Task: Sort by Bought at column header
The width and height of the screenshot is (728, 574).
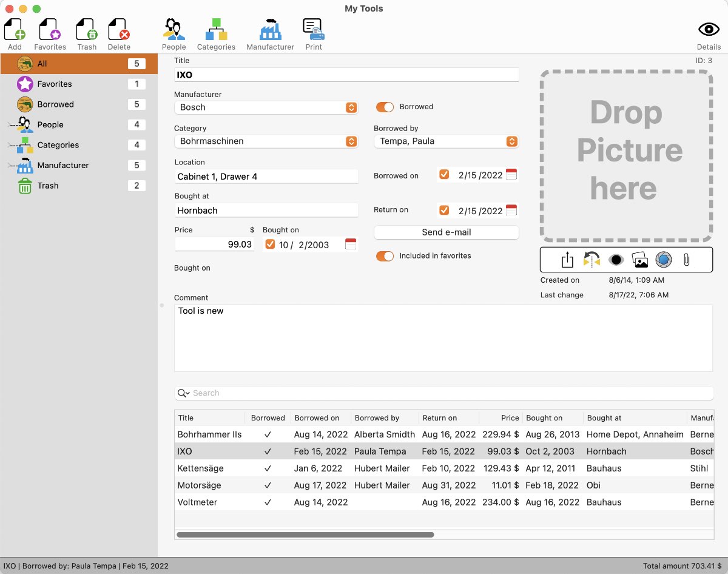Action: [x=635, y=418]
